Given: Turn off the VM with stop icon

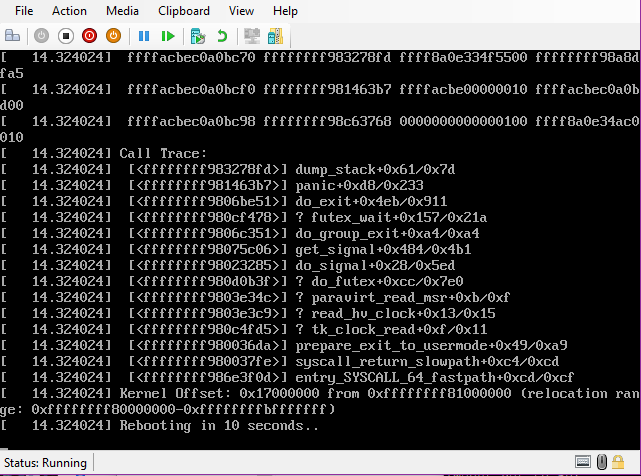Looking at the screenshot, I should 66,36.
